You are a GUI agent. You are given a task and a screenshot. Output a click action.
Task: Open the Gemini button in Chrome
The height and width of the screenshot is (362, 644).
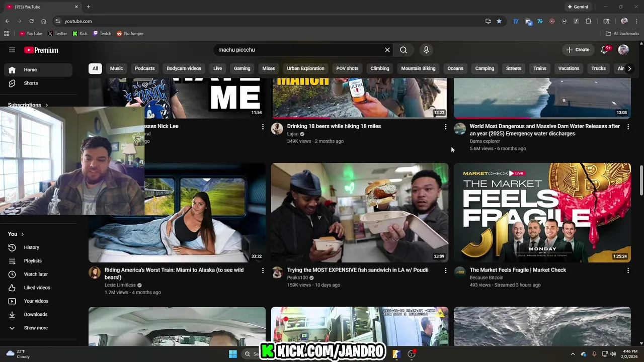click(578, 7)
